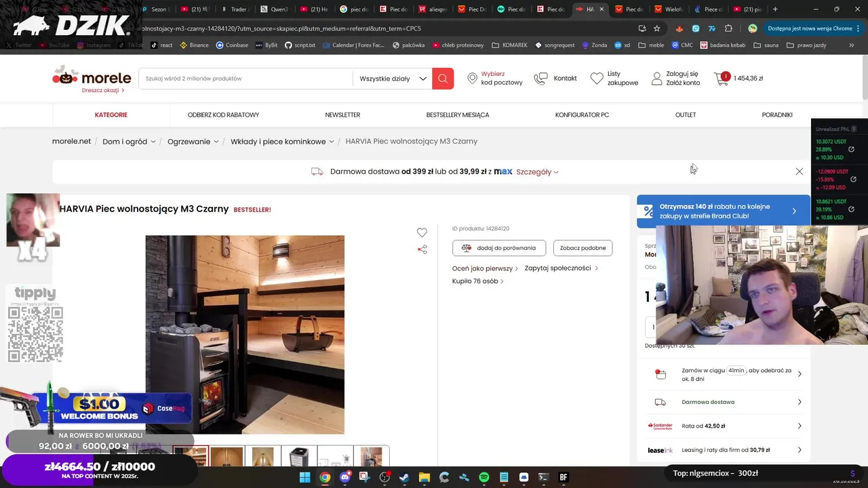Open ODBIERZ KOD RABATOWY menu item
Image resolution: width=868 pixels, height=488 pixels.
click(x=223, y=115)
